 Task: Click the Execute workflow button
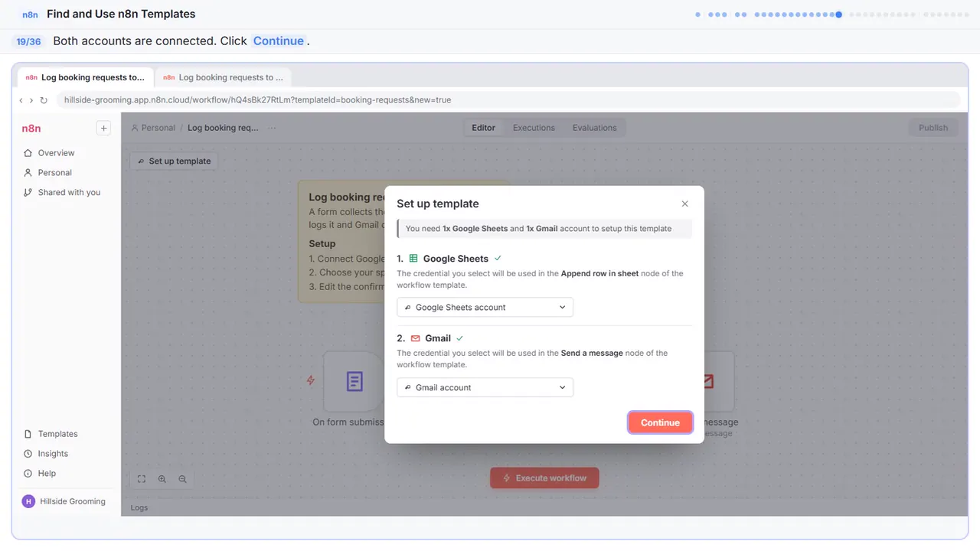click(544, 478)
